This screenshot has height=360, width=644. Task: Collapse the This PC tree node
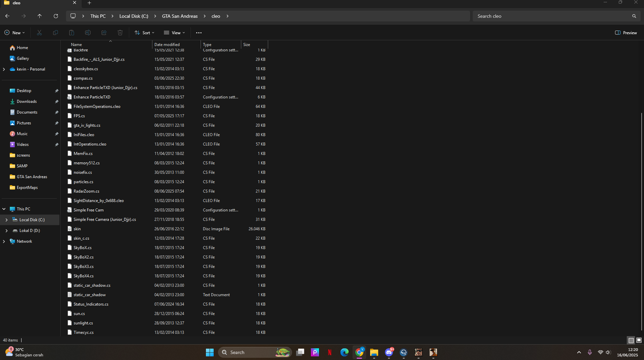(x=4, y=209)
